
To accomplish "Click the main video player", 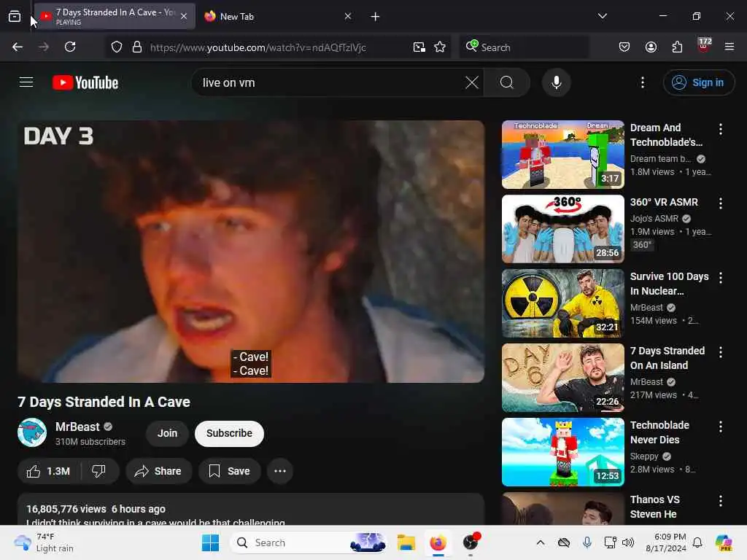I will click(251, 252).
